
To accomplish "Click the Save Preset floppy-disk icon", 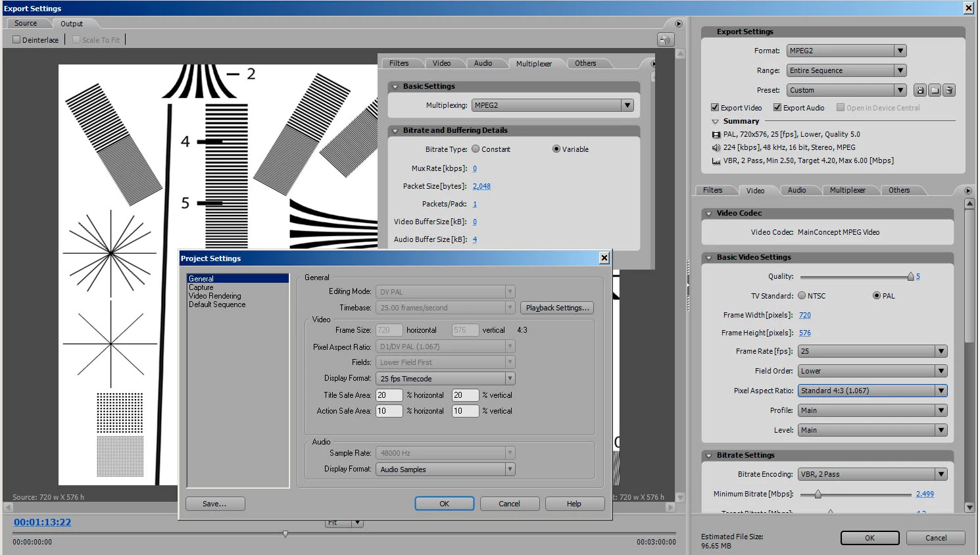I will [x=920, y=90].
